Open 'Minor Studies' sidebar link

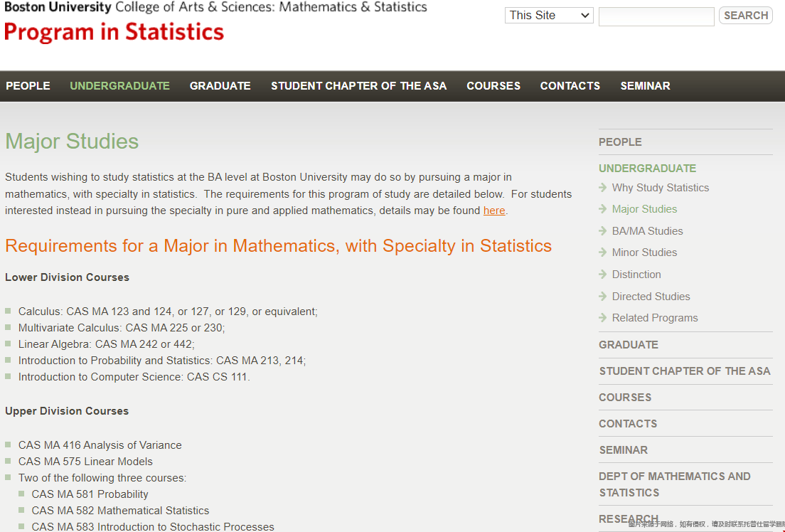click(x=644, y=253)
